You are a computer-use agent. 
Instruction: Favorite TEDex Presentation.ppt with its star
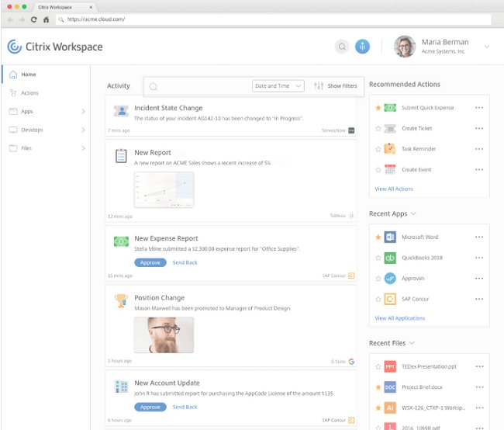pyautogui.click(x=378, y=366)
